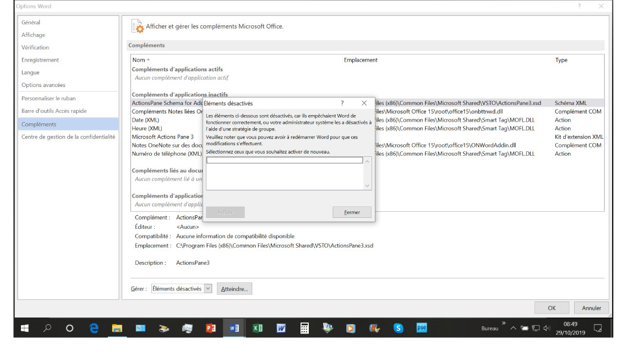Open Photoshop Elements (pse) taskbar icon

(422, 328)
